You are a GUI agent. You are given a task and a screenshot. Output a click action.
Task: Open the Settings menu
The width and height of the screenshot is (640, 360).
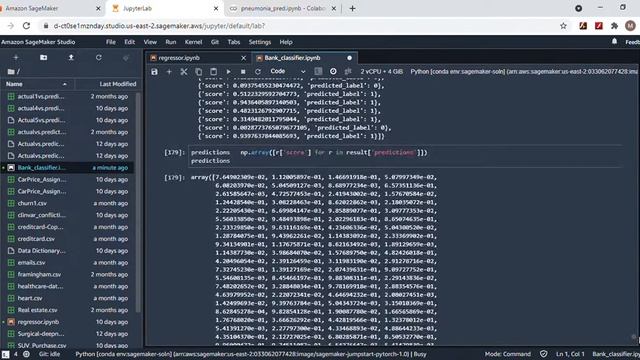[260, 42]
